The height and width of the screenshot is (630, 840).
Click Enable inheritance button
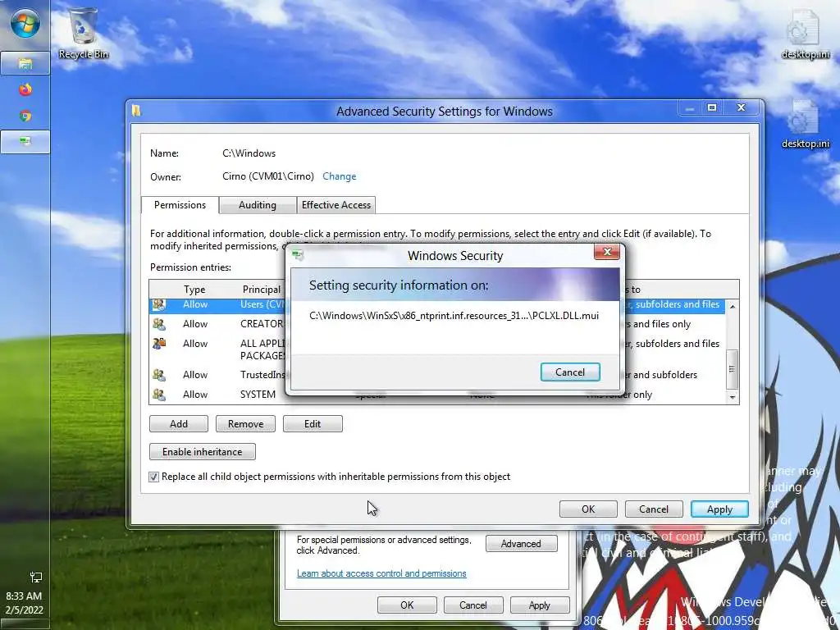click(202, 452)
